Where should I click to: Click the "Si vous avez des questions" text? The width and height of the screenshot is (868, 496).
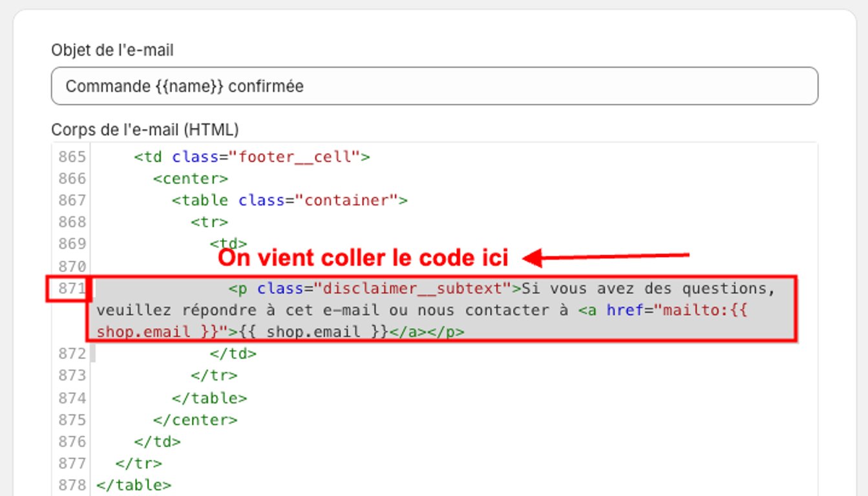[x=647, y=288]
